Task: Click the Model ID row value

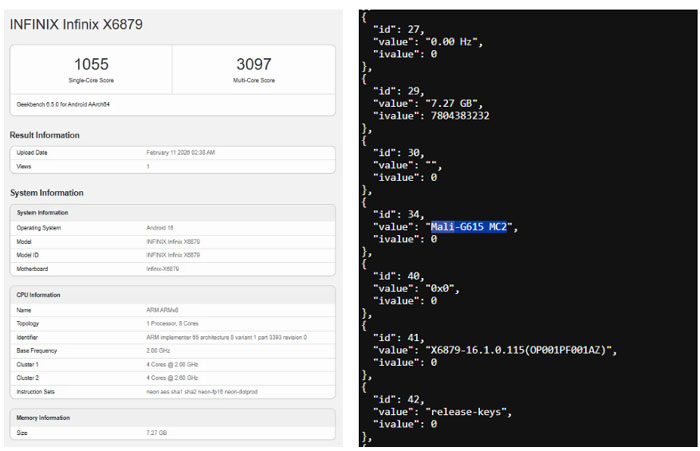Action: click(x=172, y=255)
